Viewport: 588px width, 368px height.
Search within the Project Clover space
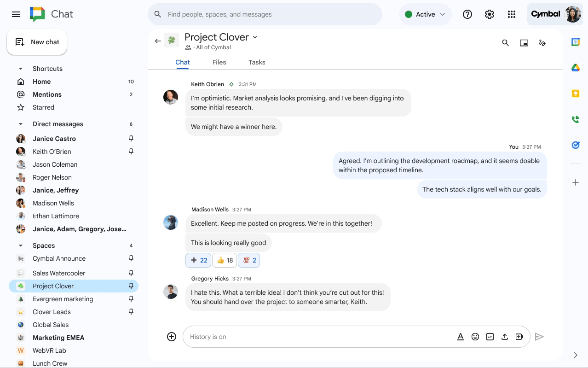point(505,43)
